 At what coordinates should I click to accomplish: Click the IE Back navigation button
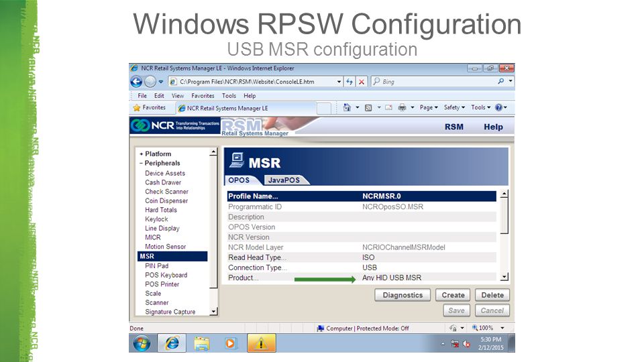[136, 82]
